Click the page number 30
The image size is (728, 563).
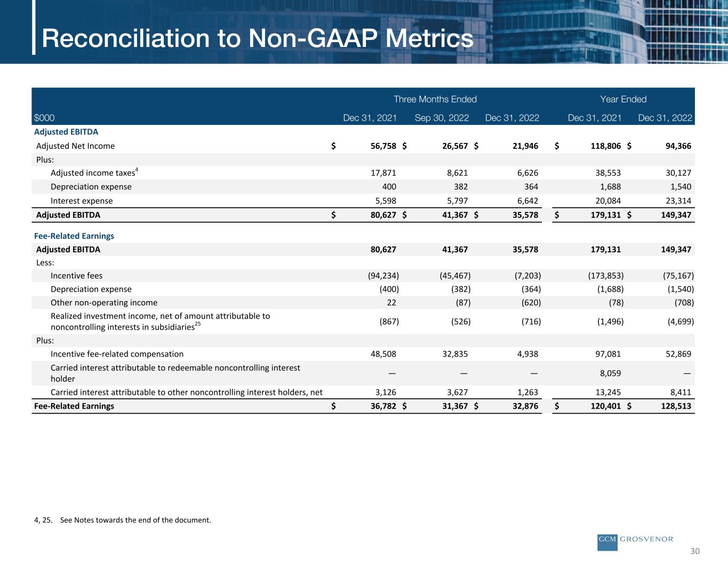(694, 551)
